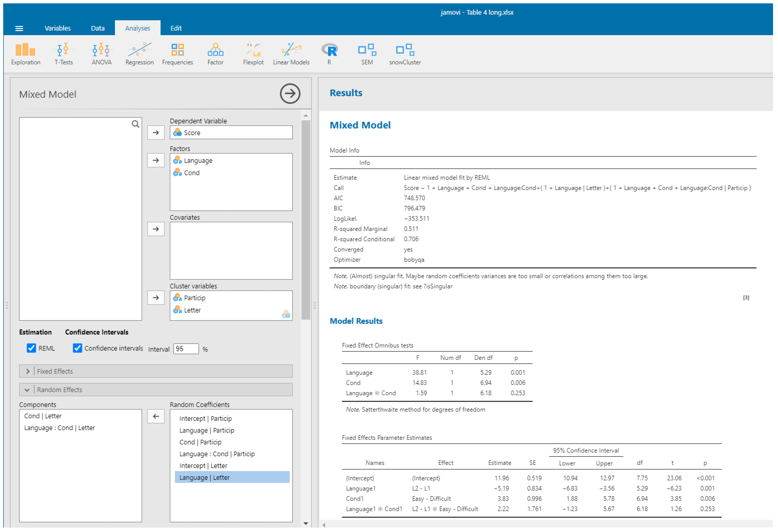Disable the Confidence intervals checkbox
This screenshot has width=778, height=532.
point(77,348)
